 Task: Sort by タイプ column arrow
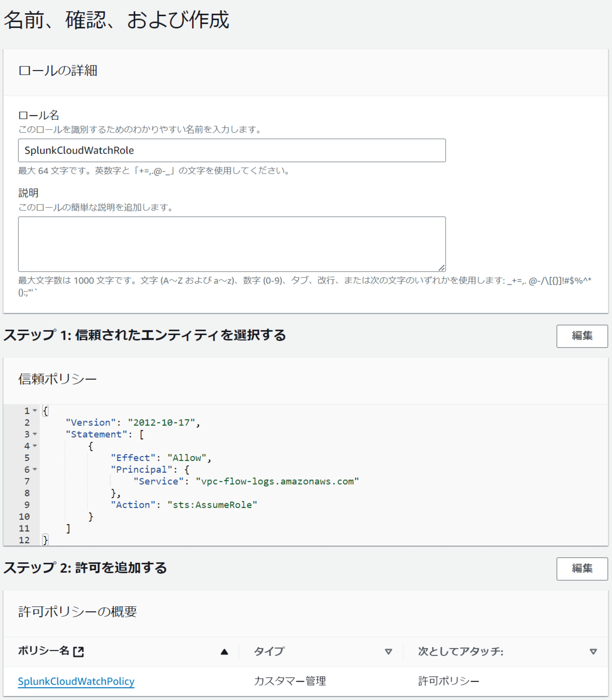[388, 652]
